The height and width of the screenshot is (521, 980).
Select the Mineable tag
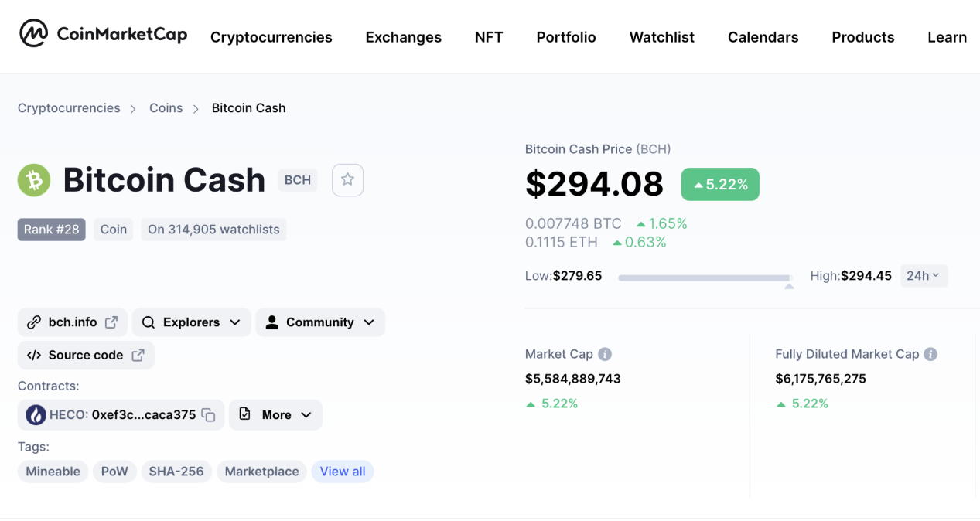(53, 472)
